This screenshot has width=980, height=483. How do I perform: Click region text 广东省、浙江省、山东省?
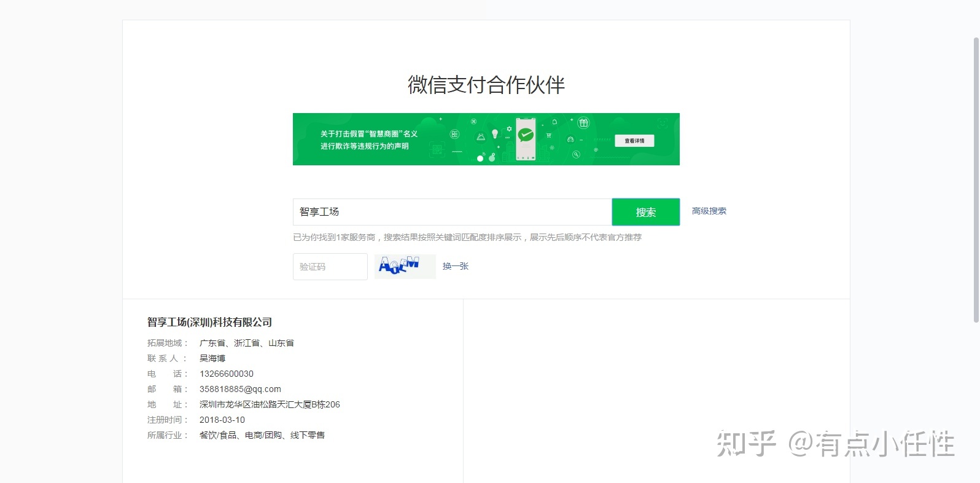click(247, 343)
